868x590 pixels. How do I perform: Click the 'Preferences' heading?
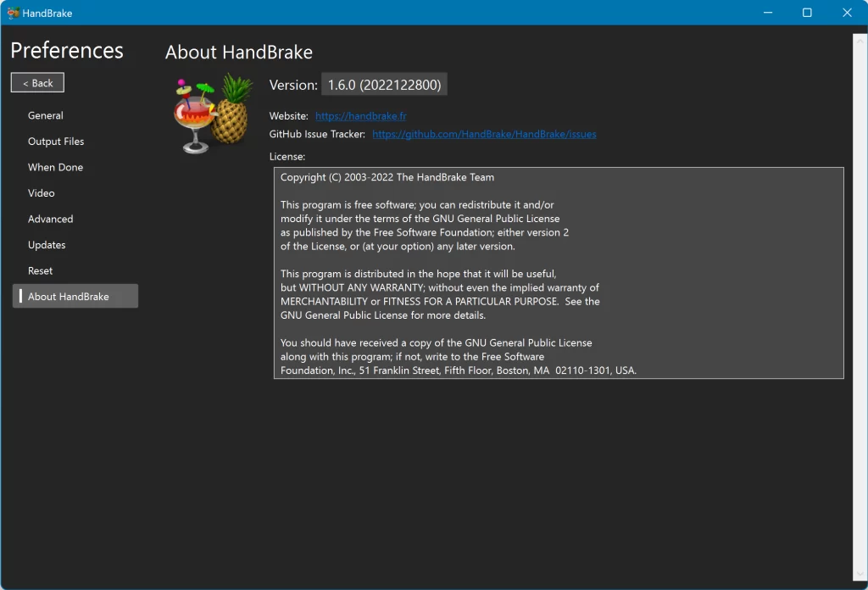[67, 50]
